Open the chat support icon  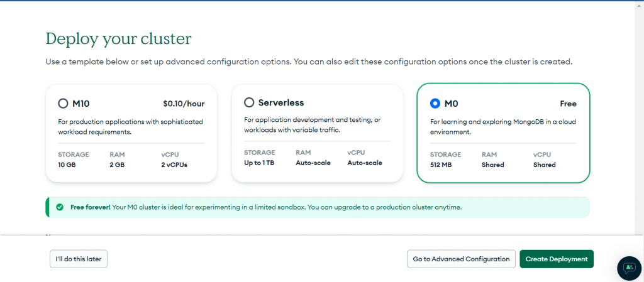(x=629, y=268)
